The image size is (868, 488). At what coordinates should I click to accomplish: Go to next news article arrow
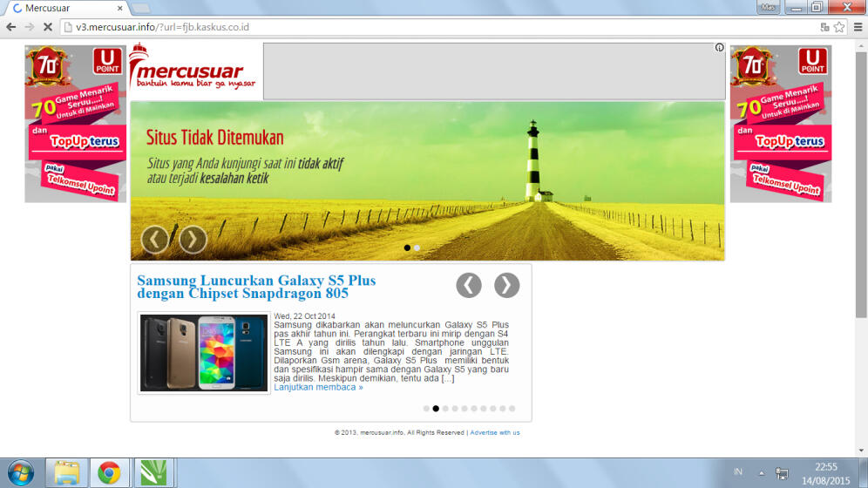506,286
